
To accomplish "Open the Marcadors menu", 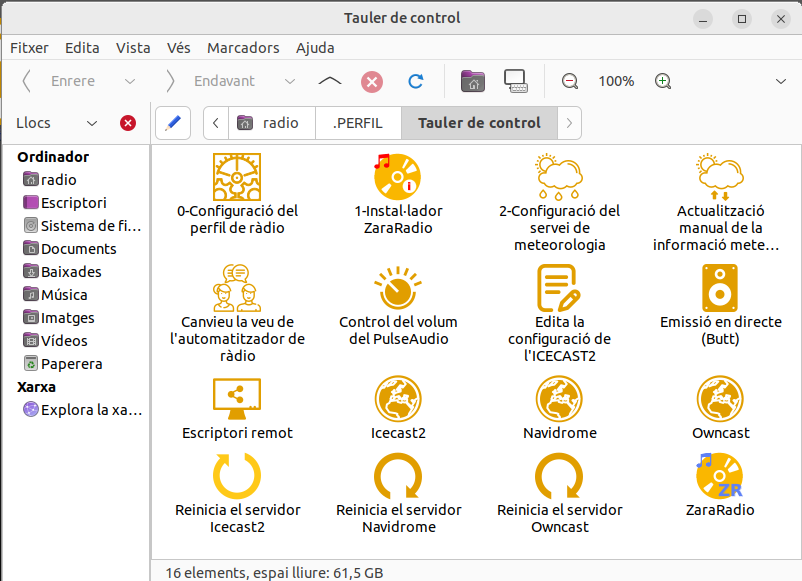I will pos(243,48).
